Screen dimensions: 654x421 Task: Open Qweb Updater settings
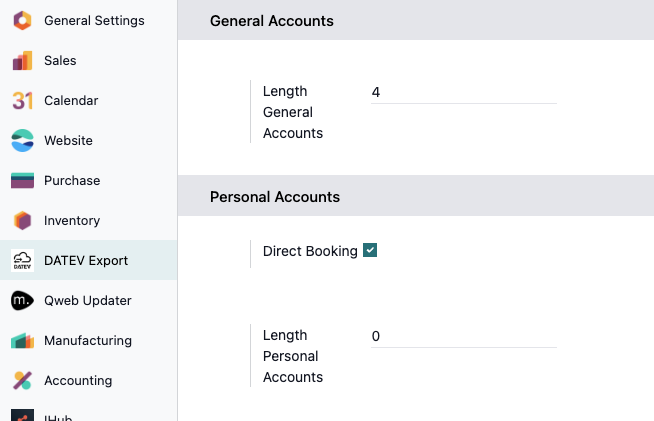tap(89, 300)
